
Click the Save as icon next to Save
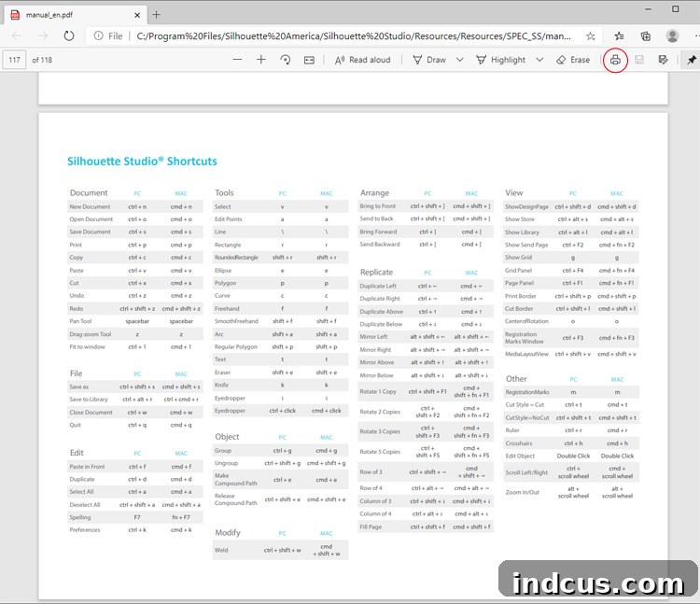[663, 60]
